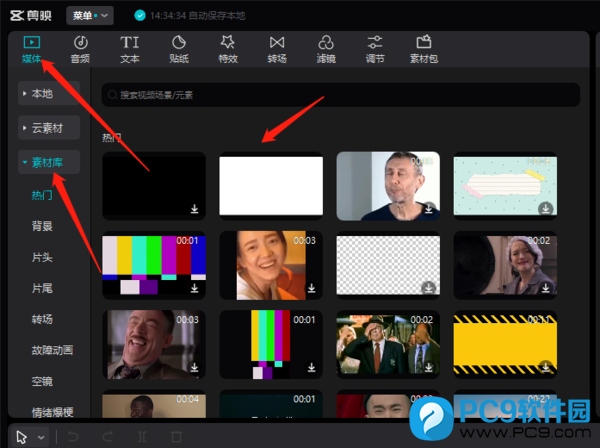600x448 pixels.
Task: Click the split clip tool
Action: (142, 437)
